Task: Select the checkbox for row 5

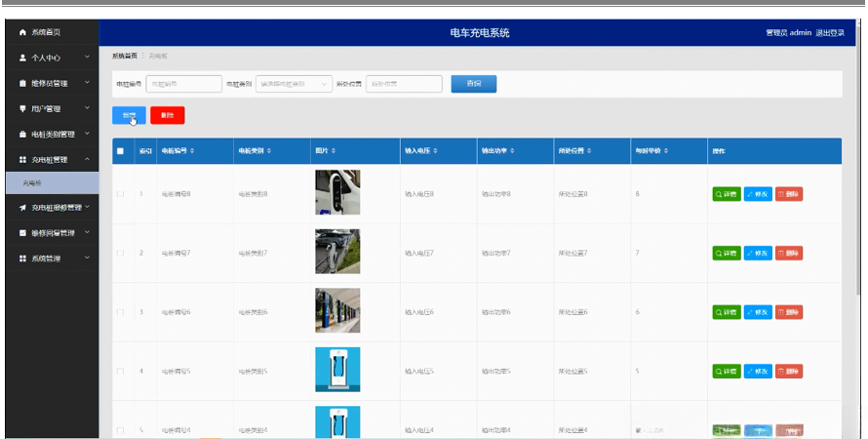Action: click(x=120, y=430)
